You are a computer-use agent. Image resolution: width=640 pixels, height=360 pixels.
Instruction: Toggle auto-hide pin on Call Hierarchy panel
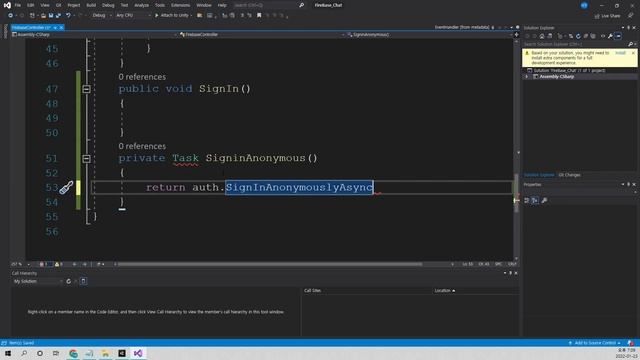click(x=510, y=273)
